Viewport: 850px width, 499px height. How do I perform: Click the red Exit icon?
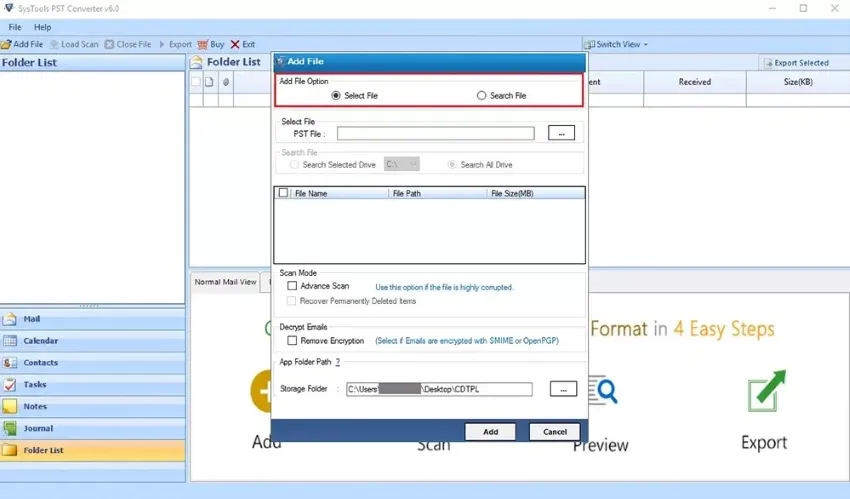[x=235, y=44]
